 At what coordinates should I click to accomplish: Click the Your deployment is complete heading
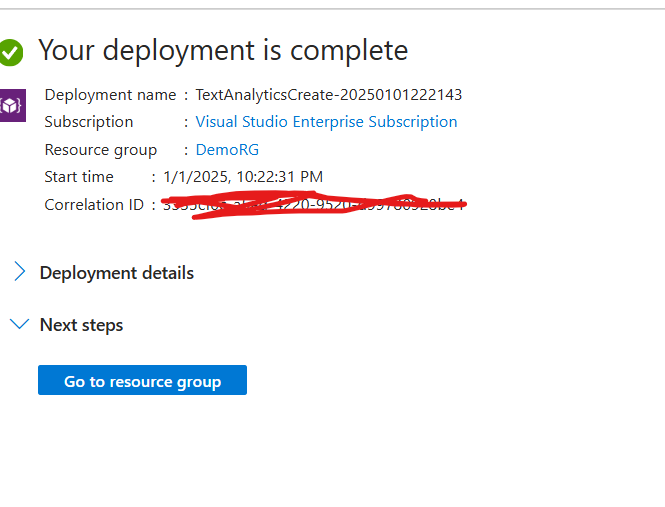(223, 50)
